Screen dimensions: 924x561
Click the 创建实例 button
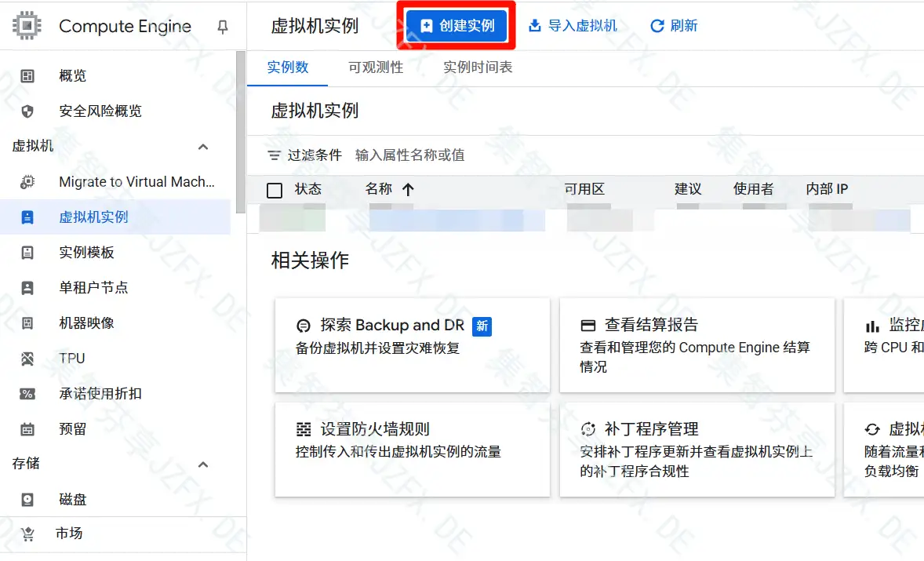click(457, 26)
